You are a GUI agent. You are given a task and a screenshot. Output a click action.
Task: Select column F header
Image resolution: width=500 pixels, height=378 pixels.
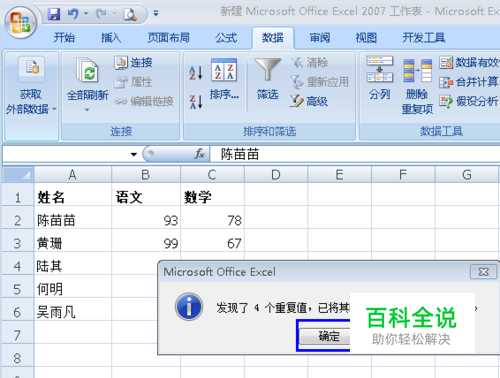pos(403,175)
